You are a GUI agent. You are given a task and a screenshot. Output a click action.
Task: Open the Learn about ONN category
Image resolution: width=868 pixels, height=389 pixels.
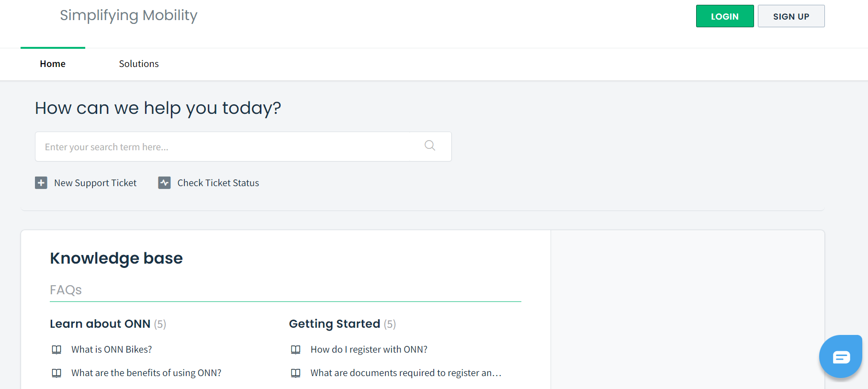tap(100, 323)
